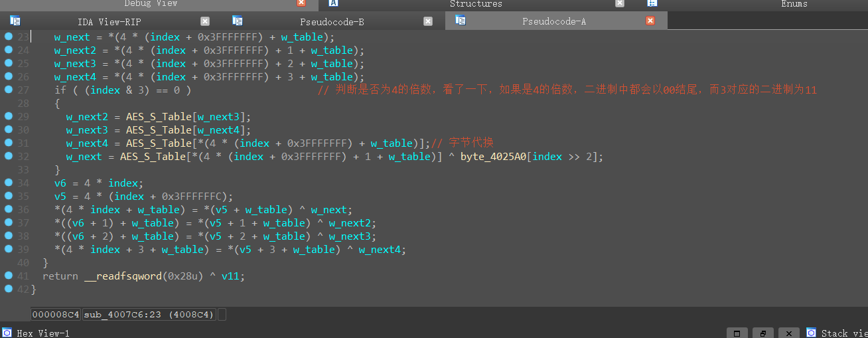Click AES_S_Table identifier on line 29
Viewport: 868px width, 338px height.
click(158, 117)
